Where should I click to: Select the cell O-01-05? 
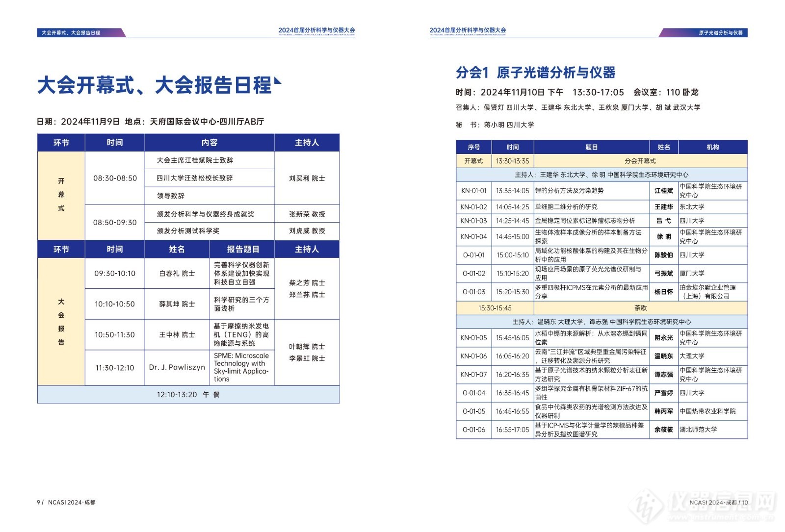click(x=474, y=411)
